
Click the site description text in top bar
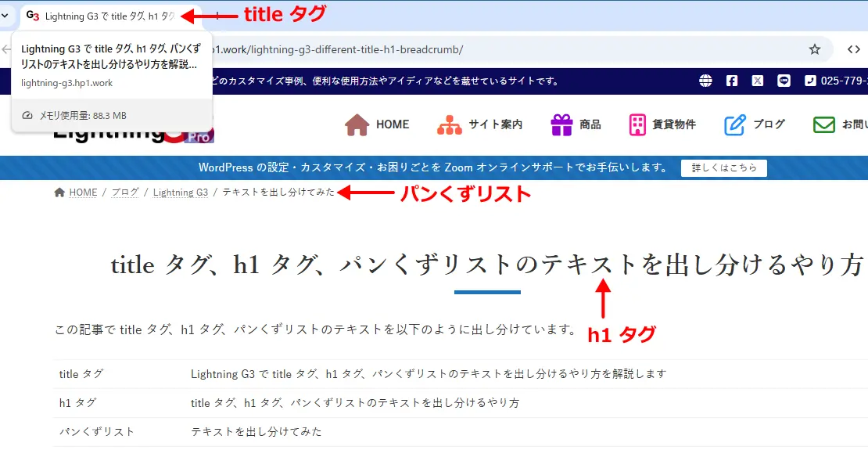point(386,81)
